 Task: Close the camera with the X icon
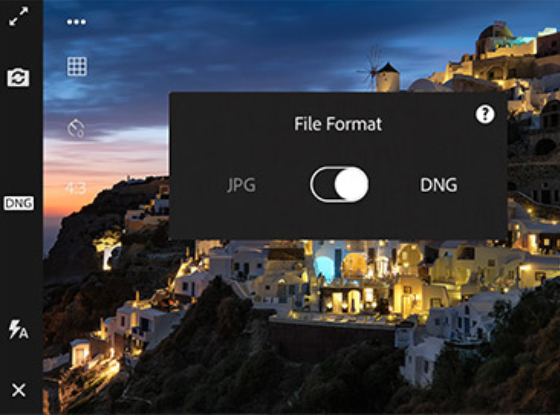tap(19, 390)
